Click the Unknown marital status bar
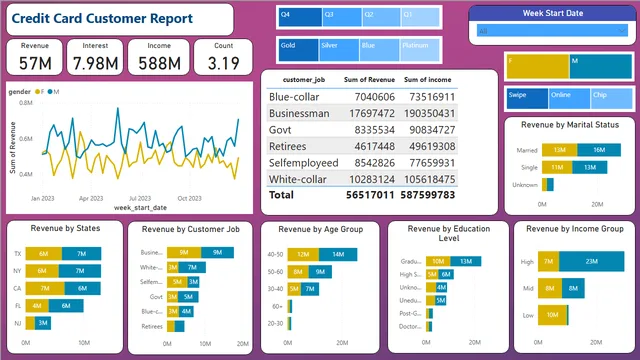Image resolution: width=640 pixels, height=360 pixels. (548, 184)
